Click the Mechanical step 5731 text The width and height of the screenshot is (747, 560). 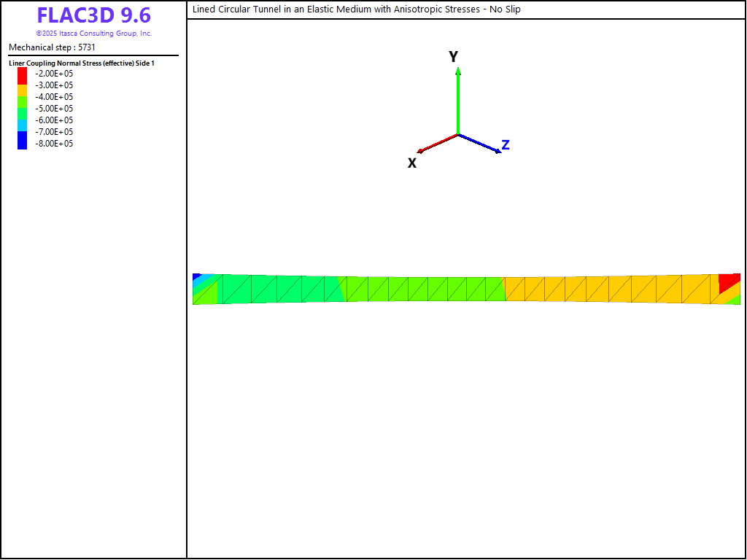tap(52, 47)
